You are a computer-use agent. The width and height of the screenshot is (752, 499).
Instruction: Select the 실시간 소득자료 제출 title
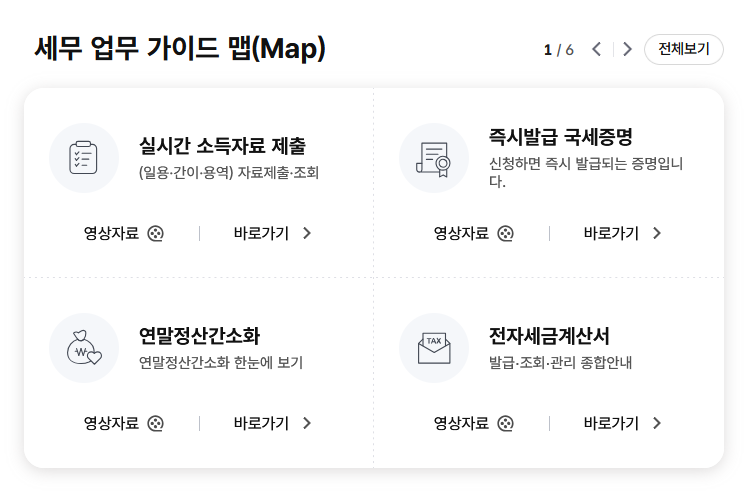[222, 146]
